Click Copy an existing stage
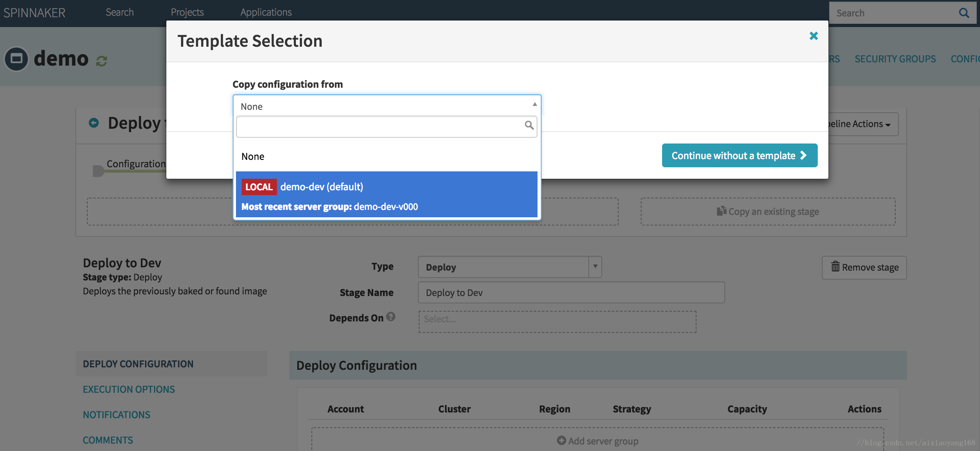This screenshot has width=980, height=451. click(768, 212)
